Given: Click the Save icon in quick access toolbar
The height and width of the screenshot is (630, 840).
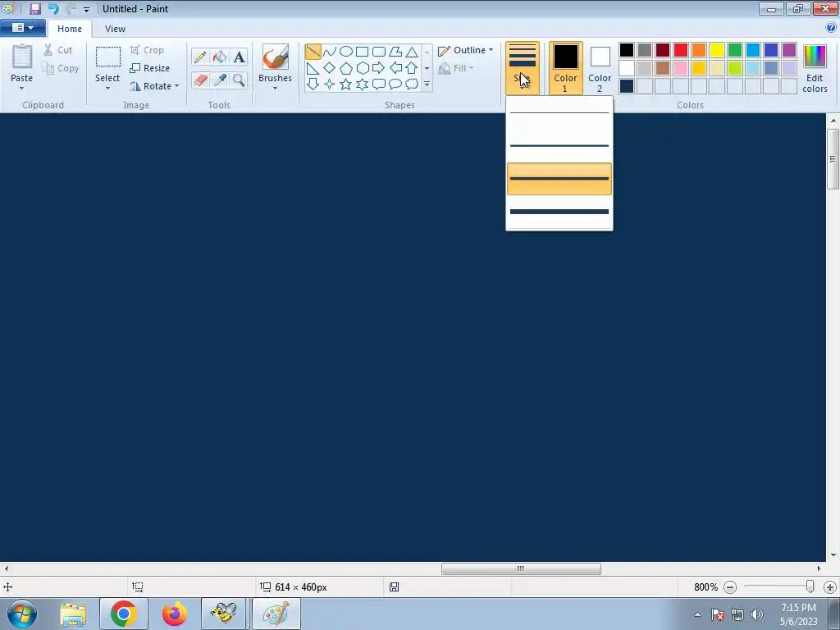Looking at the screenshot, I should click(x=34, y=8).
